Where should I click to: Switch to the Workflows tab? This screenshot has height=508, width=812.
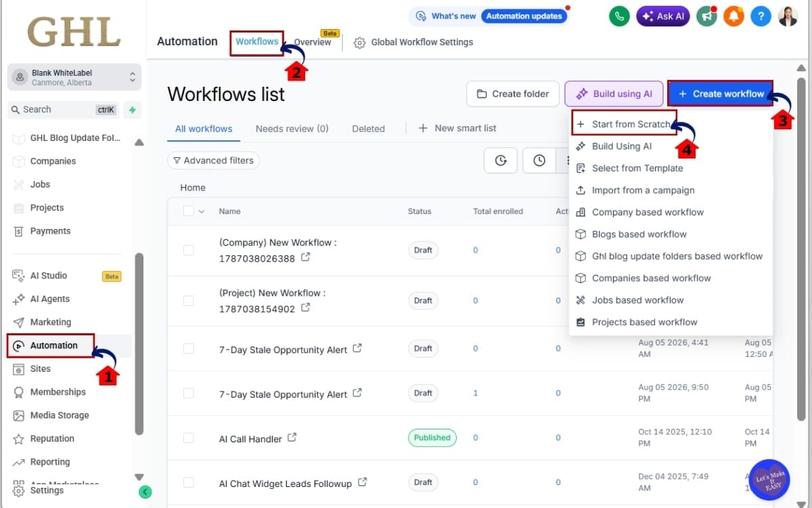[257, 41]
